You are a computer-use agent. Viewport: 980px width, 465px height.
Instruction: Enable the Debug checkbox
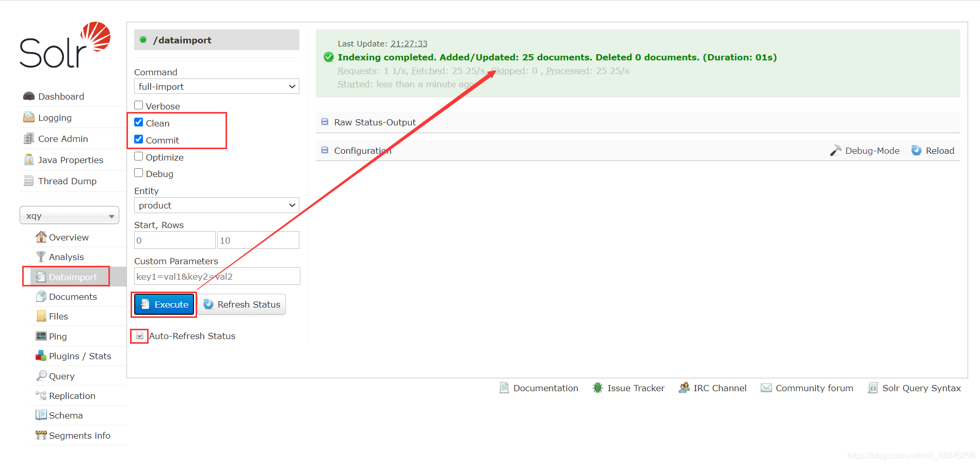139,173
